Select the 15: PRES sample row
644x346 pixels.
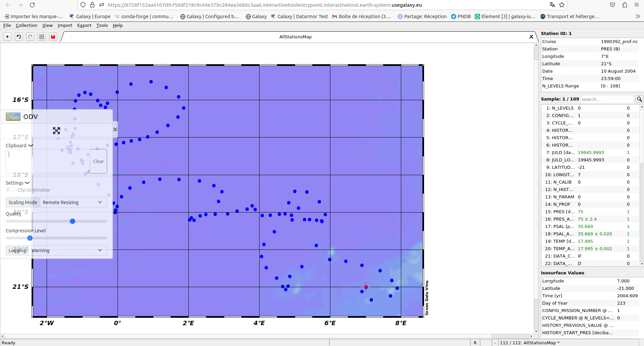590,212
